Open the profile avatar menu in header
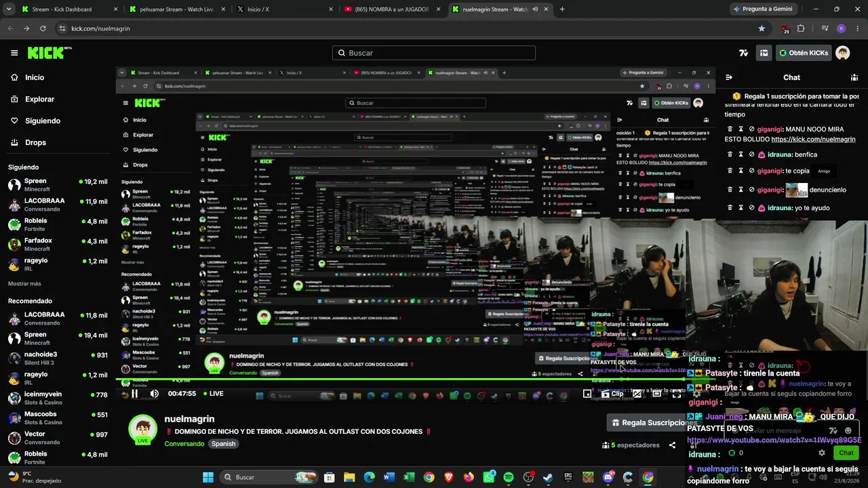Image resolution: width=868 pixels, height=488 pixels. pos(842,53)
